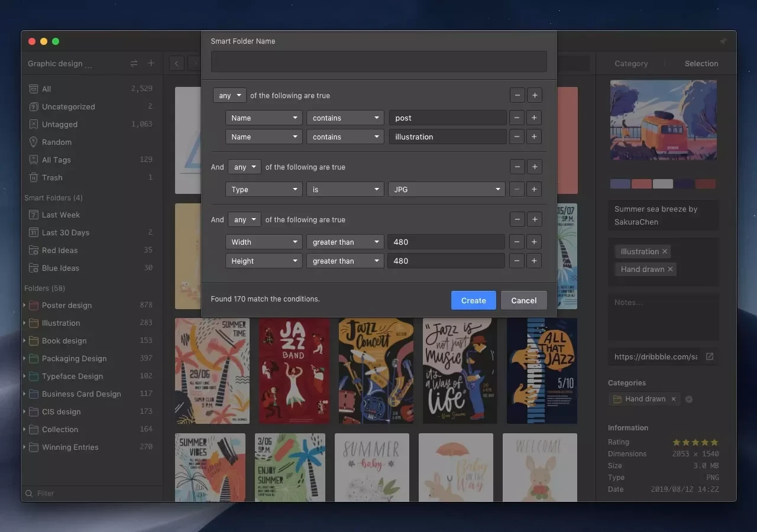Switch to the Category tab

631,63
